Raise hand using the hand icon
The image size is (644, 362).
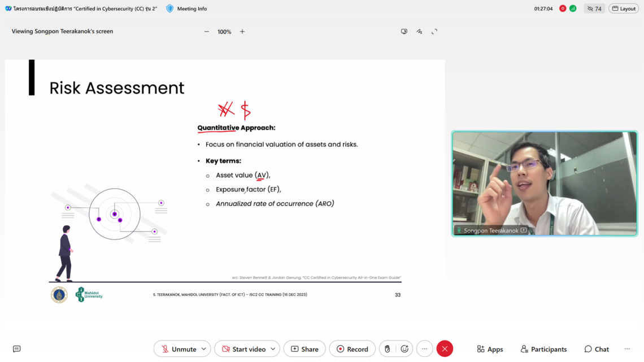387,349
